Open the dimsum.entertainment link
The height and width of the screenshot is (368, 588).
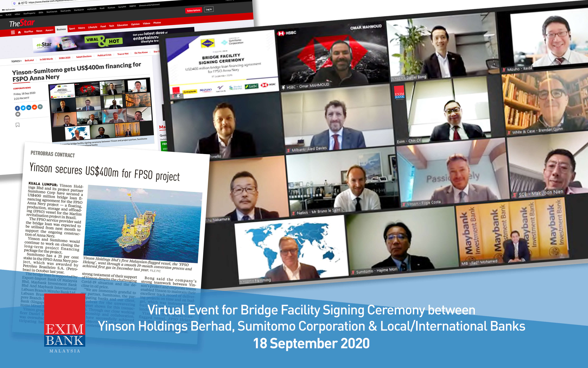[x=149, y=5]
